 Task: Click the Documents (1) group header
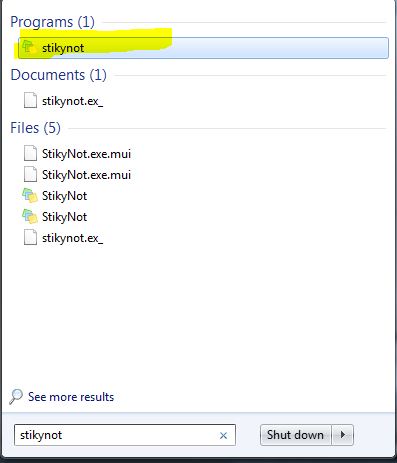pos(58,75)
